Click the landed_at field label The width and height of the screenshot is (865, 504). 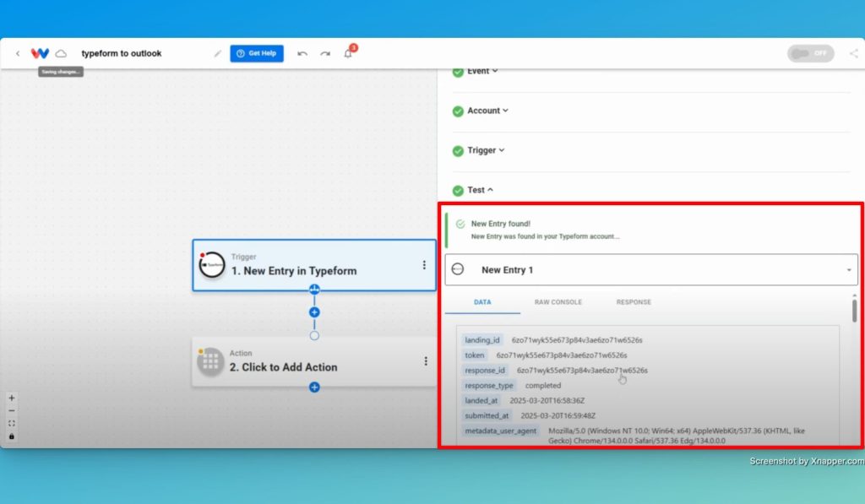point(481,401)
